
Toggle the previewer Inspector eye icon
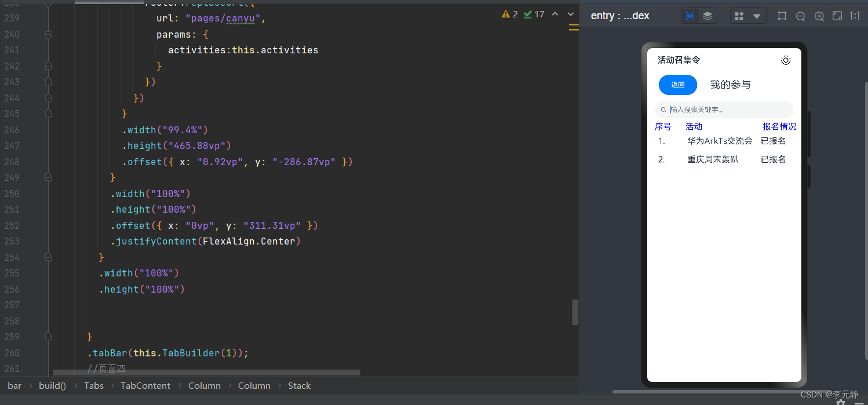(690, 16)
